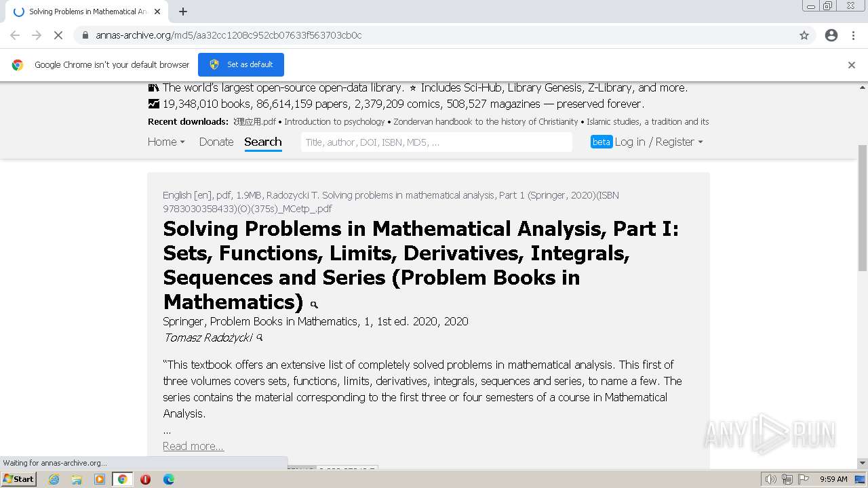The width and height of the screenshot is (868, 488).
Task: Open Microsoft Edge from taskbar
Action: coord(168,479)
